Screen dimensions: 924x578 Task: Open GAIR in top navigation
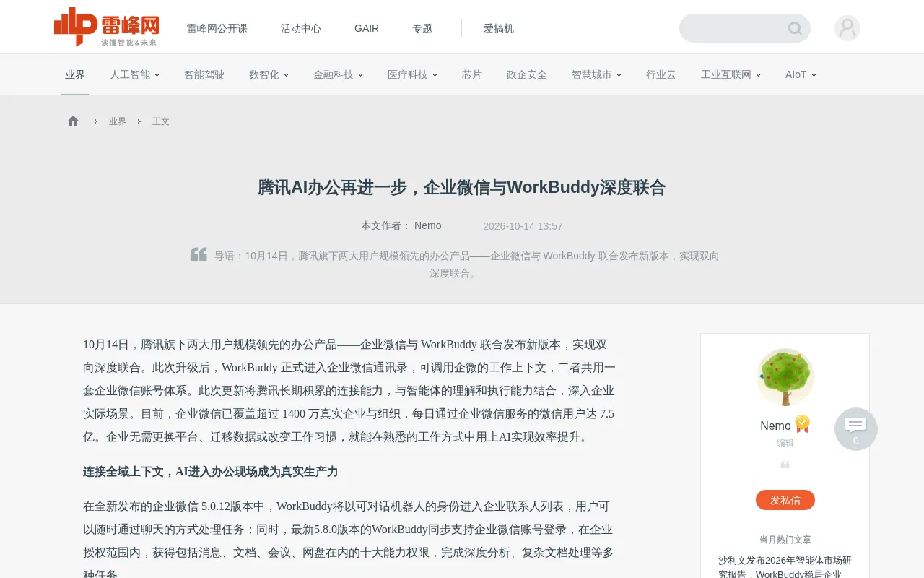[367, 28]
